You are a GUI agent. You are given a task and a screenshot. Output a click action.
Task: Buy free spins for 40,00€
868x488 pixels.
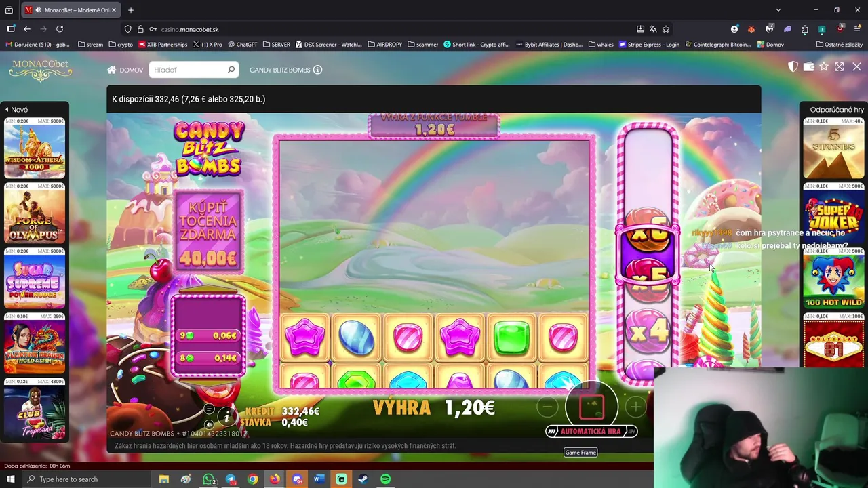pyautogui.click(x=208, y=232)
